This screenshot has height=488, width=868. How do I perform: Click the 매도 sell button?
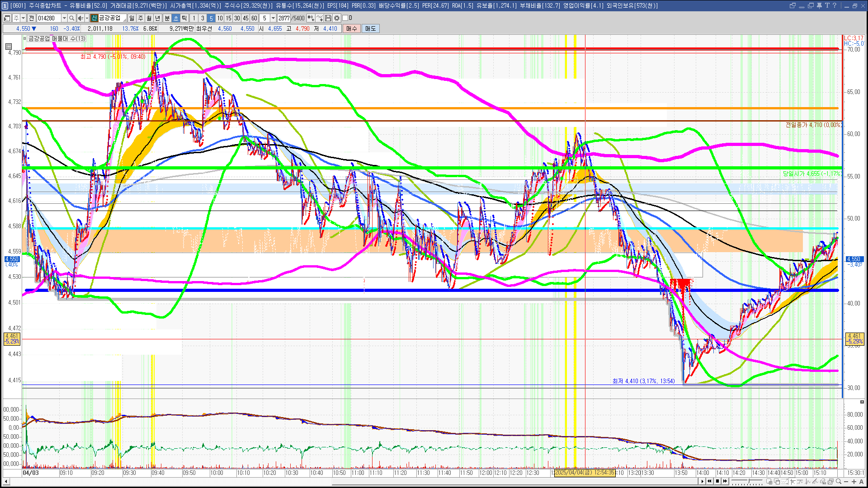[370, 28]
